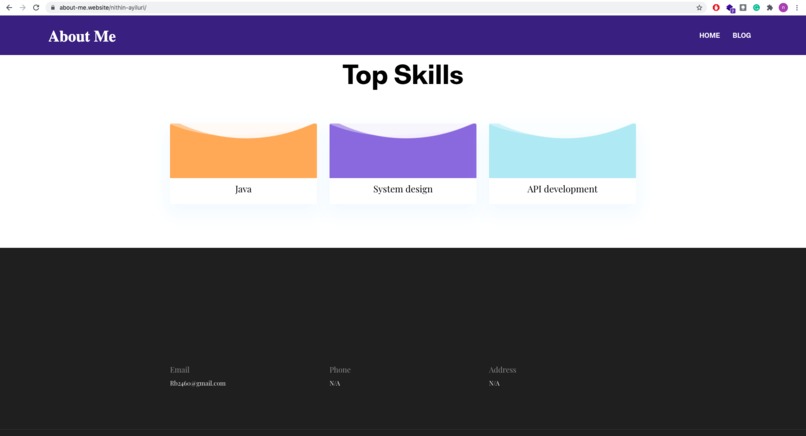
Task: Click the API development label
Action: click(x=562, y=189)
